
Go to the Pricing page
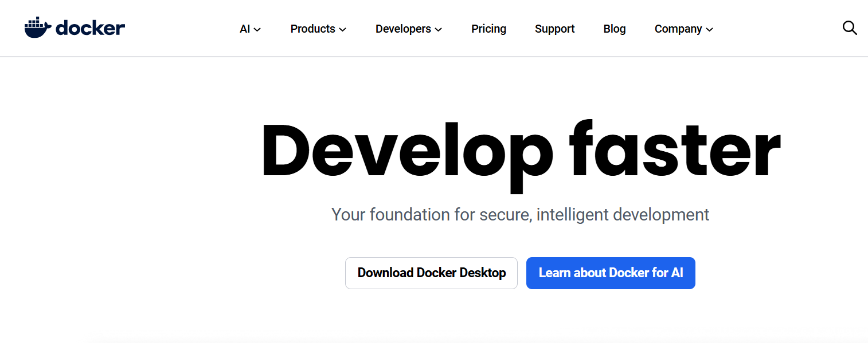coord(488,29)
